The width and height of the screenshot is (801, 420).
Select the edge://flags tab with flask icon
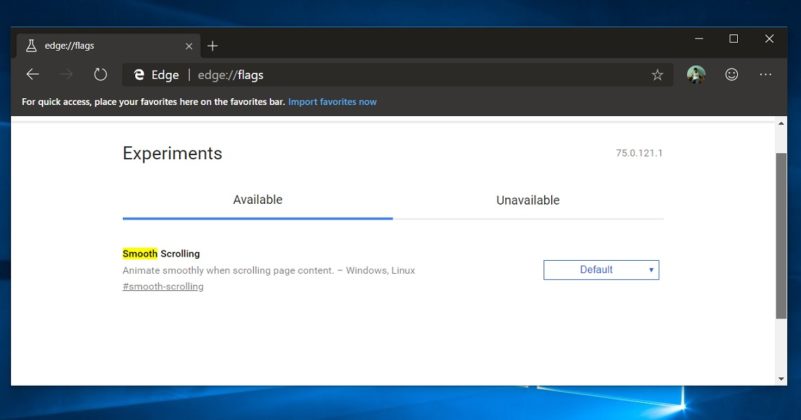(x=100, y=46)
